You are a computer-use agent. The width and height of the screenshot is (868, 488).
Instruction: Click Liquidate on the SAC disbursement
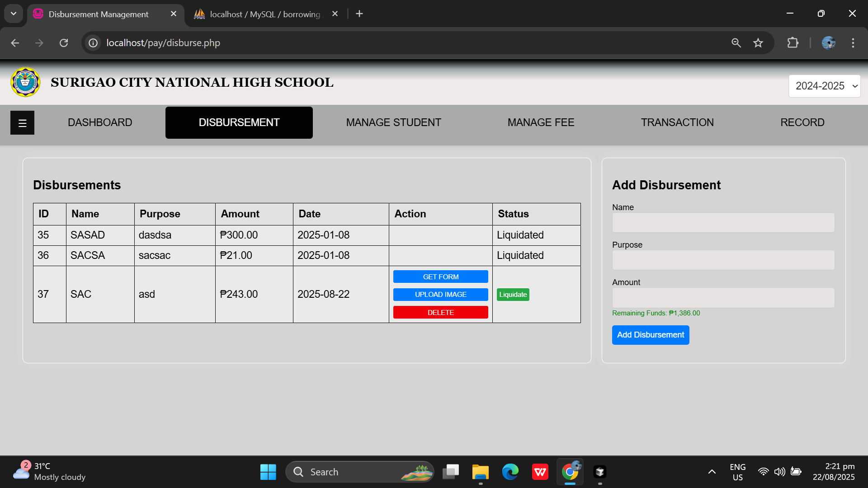(513, 294)
